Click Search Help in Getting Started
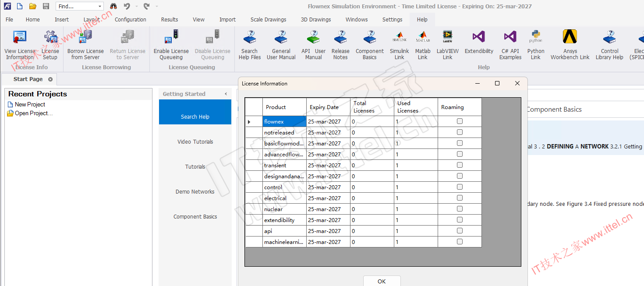644x286 pixels. [x=195, y=112]
